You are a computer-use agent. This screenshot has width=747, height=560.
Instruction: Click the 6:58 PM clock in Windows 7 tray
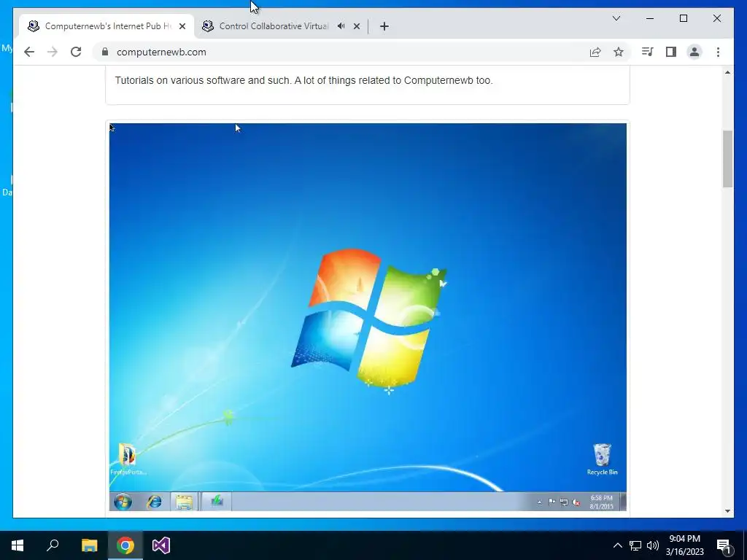601,502
